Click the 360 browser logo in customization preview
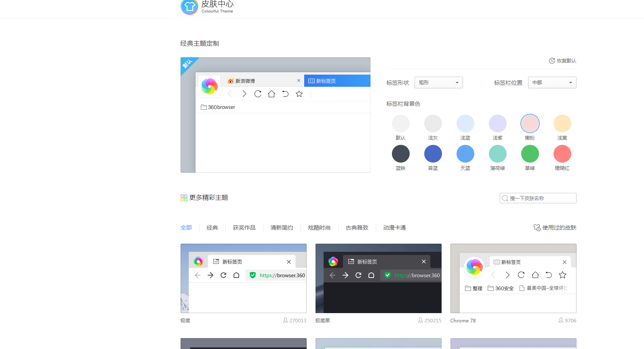The width and height of the screenshot is (644, 349). 209,86
